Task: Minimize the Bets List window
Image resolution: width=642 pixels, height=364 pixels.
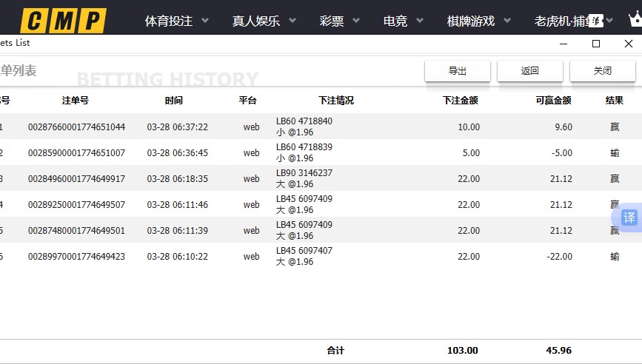Action: coord(564,44)
